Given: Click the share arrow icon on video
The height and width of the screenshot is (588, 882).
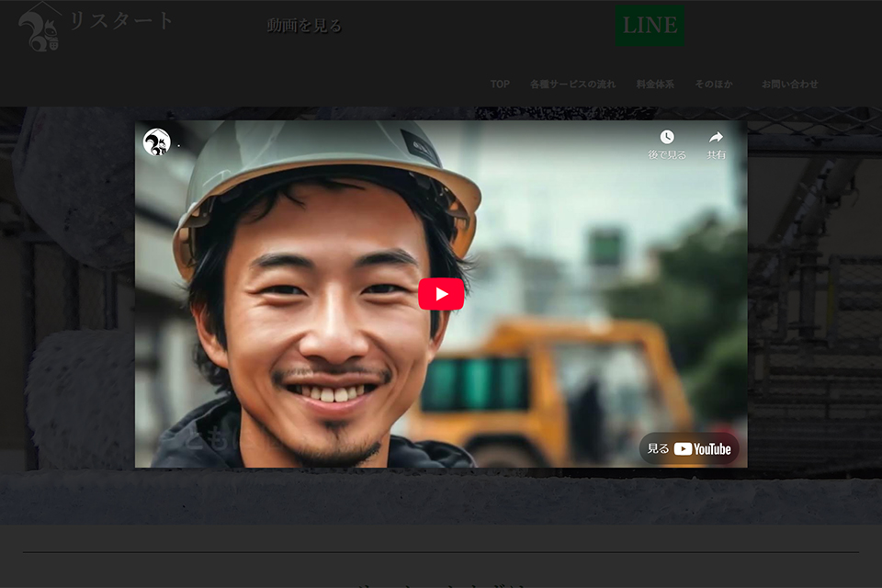Looking at the screenshot, I should 716,137.
